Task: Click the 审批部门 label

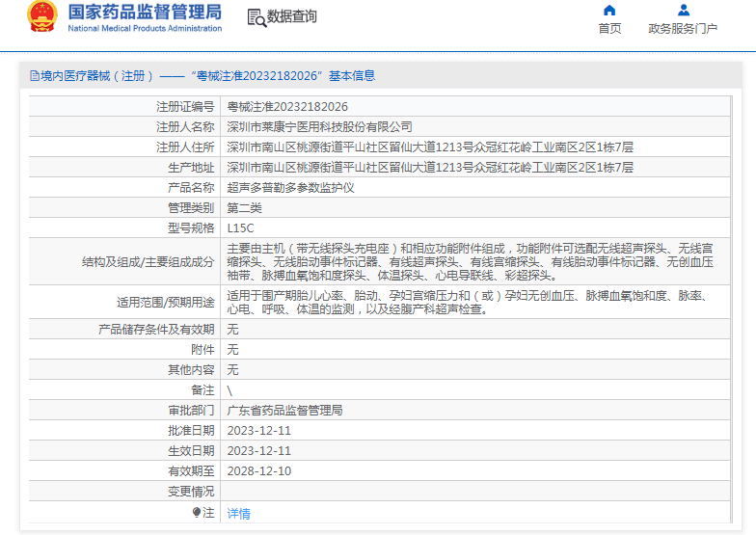Action: pyautogui.click(x=191, y=411)
